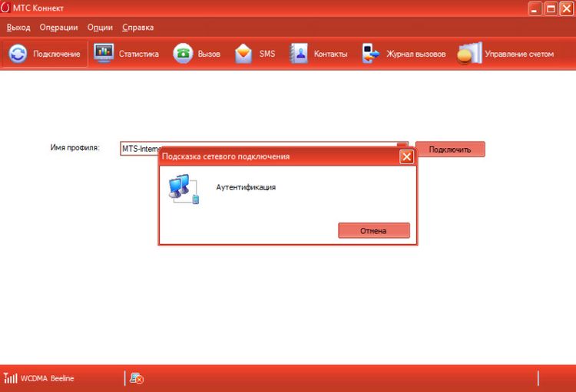Click the Вызов green phone icon
The width and height of the screenshot is (576, 392).
pyautogui.click(x=183, y=54)
